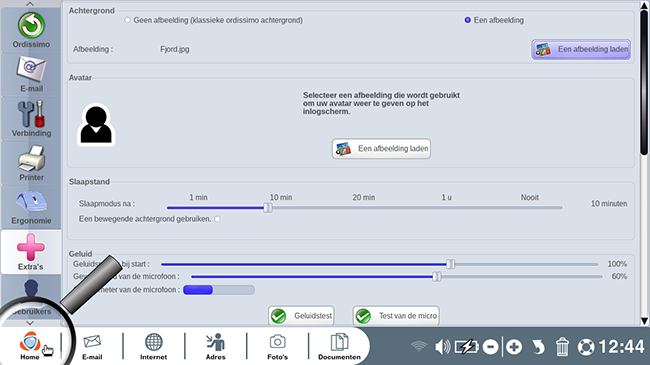The image size is (650, 365).
Task: Click the Geluidstest button
Action: click(301, 316)
